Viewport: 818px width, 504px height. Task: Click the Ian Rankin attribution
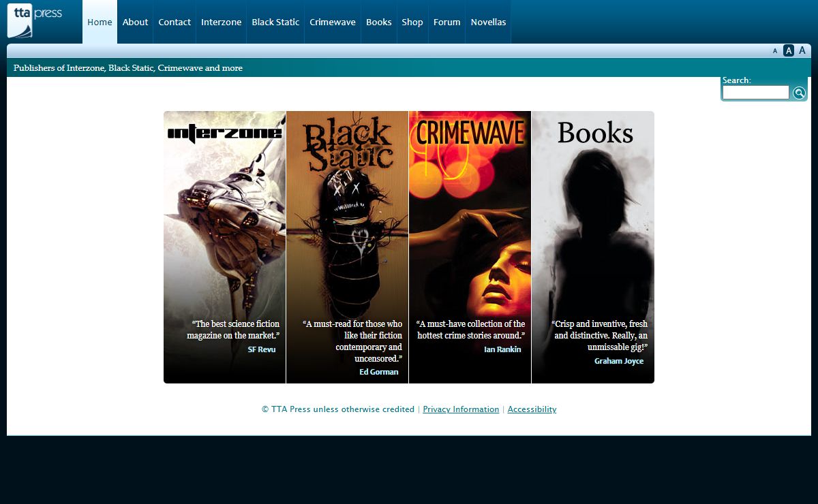coord(502,349)
